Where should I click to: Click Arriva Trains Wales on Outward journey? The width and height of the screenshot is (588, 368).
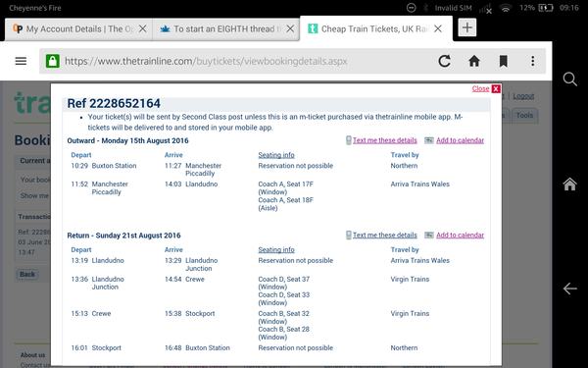coord(420,184)
